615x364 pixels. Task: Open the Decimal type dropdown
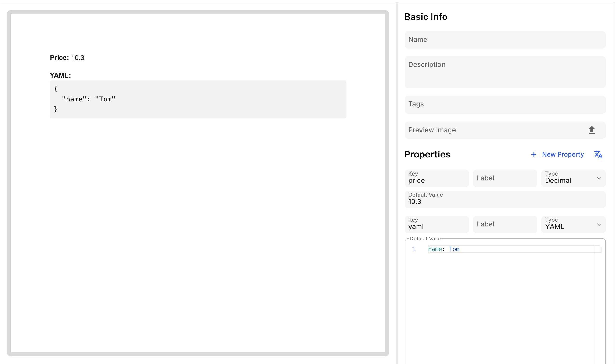tap(570, 178)
